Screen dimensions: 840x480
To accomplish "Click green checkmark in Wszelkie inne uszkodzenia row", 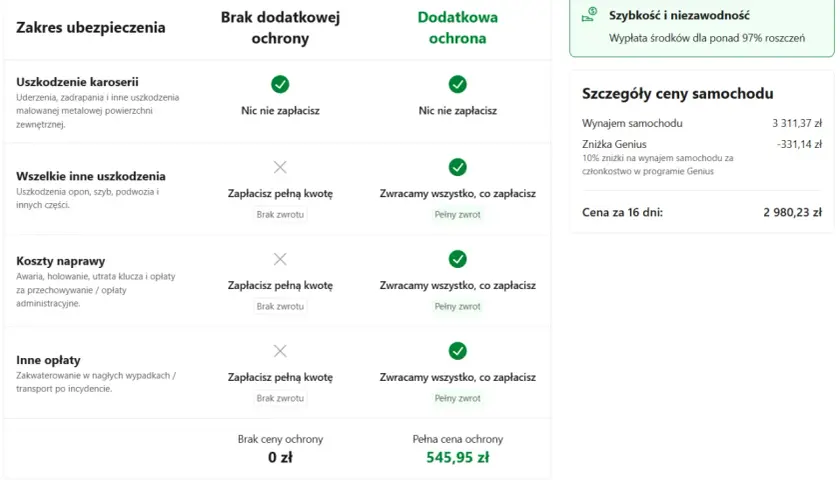I will pos(458,167).
